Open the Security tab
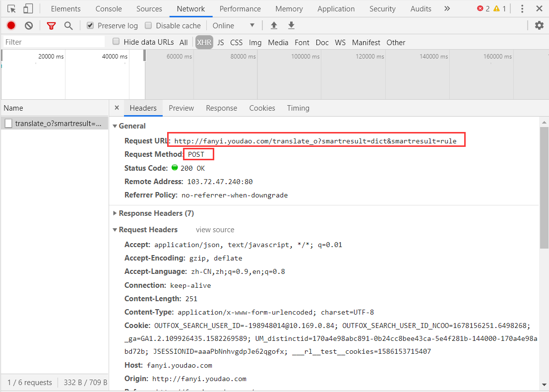Viewport: 549px width, 392px height. (382, 9)
